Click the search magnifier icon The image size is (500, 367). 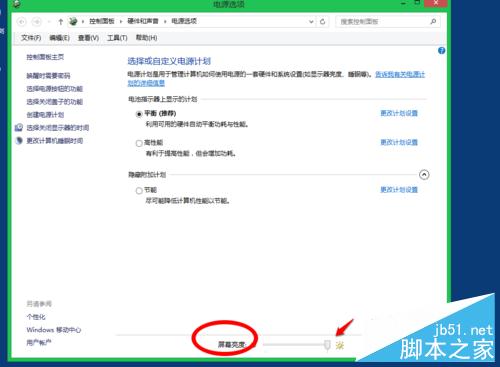[x=433, y=22]
